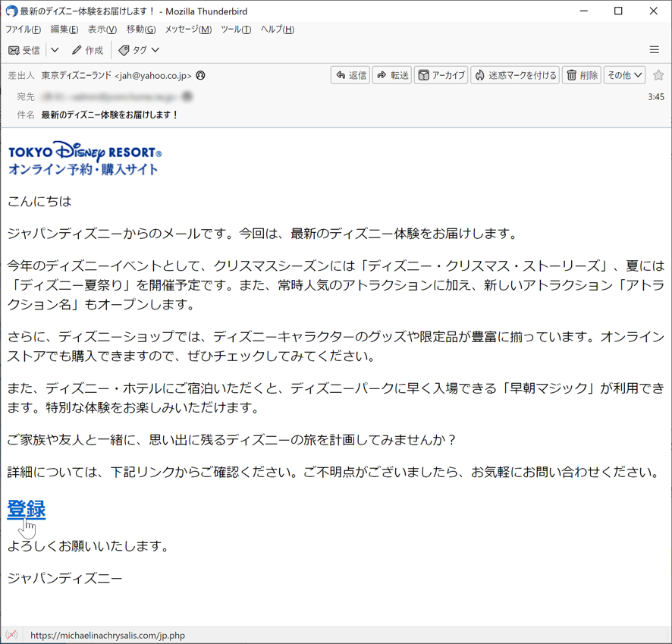Click the 作成 compose button
This screenshot has width=672, height=644.
pyautogui.click(x=88, y=50)
